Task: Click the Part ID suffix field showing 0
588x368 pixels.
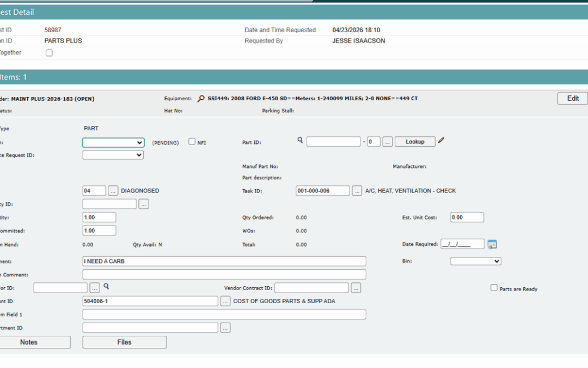Action: point(373,142)
